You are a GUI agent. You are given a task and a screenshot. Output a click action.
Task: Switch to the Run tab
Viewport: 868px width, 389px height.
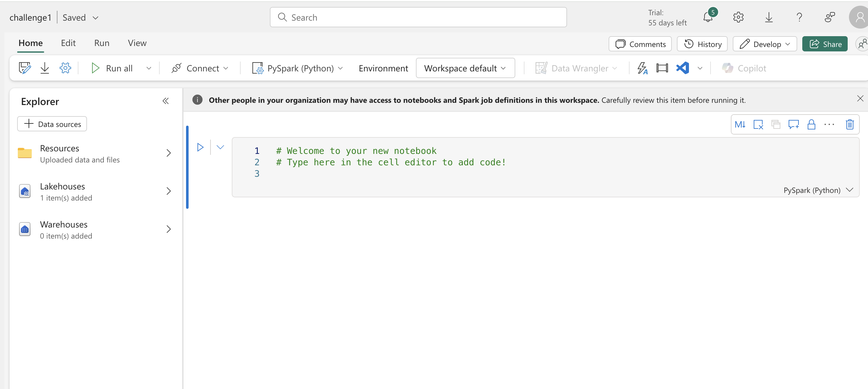click(102, 43)
